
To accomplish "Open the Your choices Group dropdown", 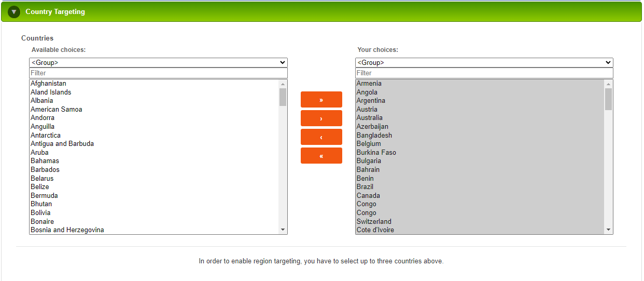I will point(484,62).
